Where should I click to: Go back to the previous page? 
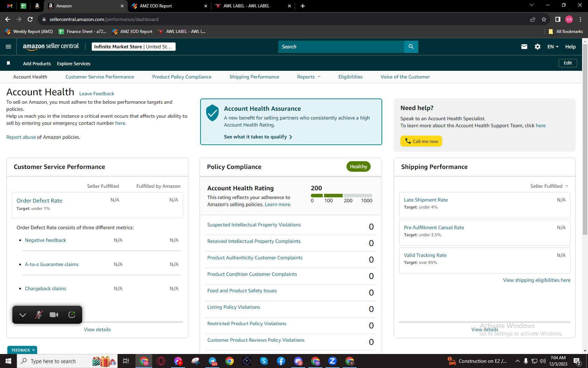point(8,19)
